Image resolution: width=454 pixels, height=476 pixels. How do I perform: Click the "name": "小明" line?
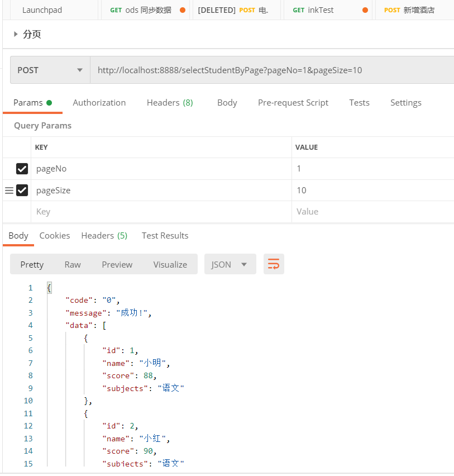[x=136, y=363]
